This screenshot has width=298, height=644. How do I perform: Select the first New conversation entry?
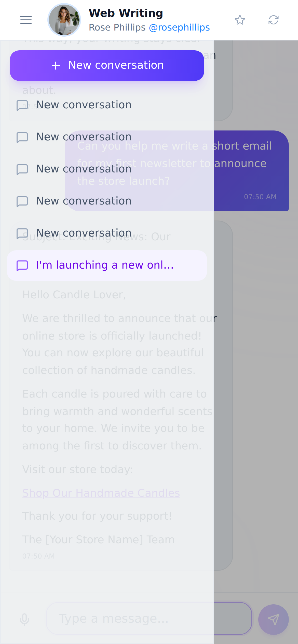107,105
